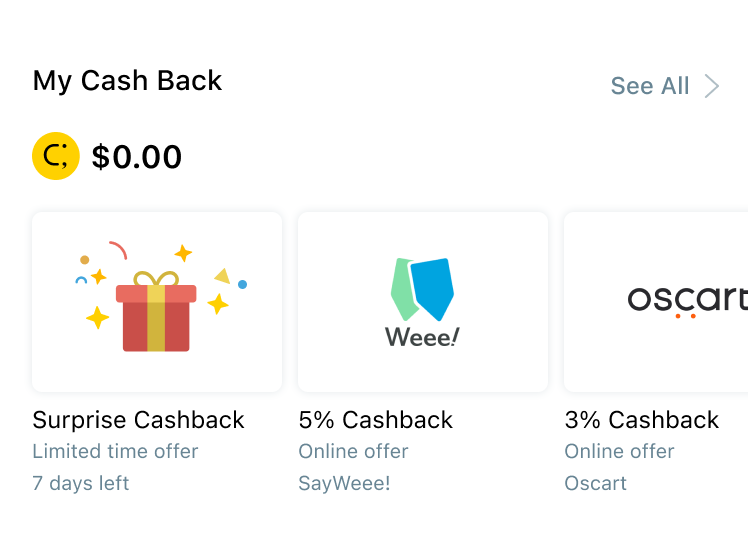Expand cash back list with chevron arrow

[x=712, y=86]
